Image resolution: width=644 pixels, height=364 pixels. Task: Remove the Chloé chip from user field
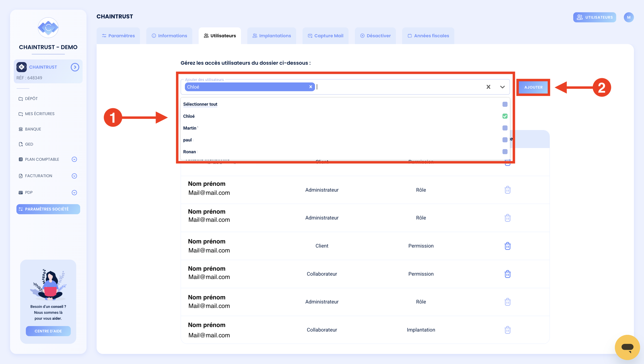pyautogui.click(x=311, y=87)
